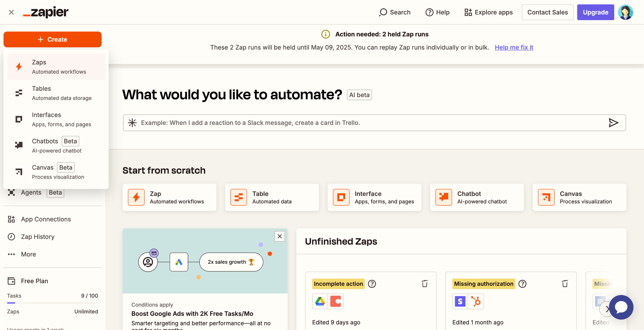
Task: Delete the Incomplete action unfinished Zap
Action: click(x=425, y=284)
